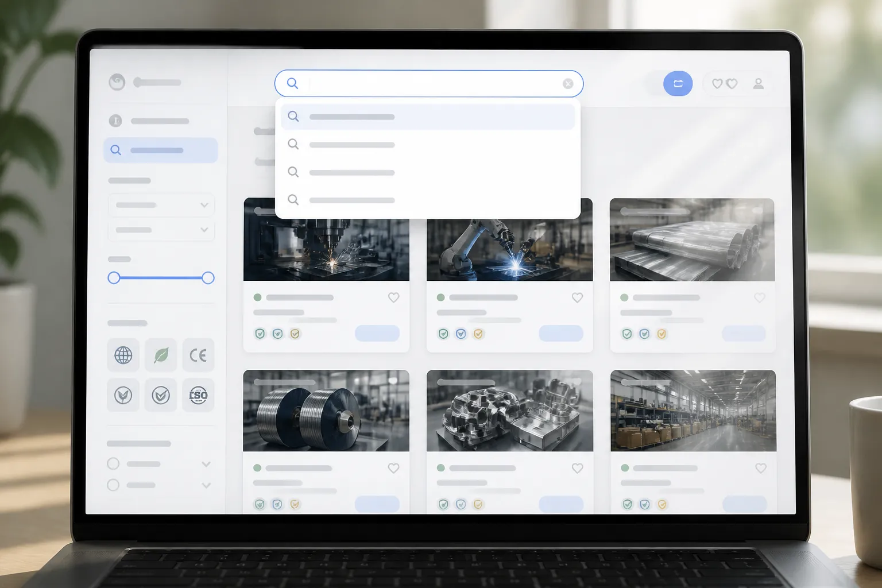Select the green leaf eco filter icon

click(x=161, y=355)
